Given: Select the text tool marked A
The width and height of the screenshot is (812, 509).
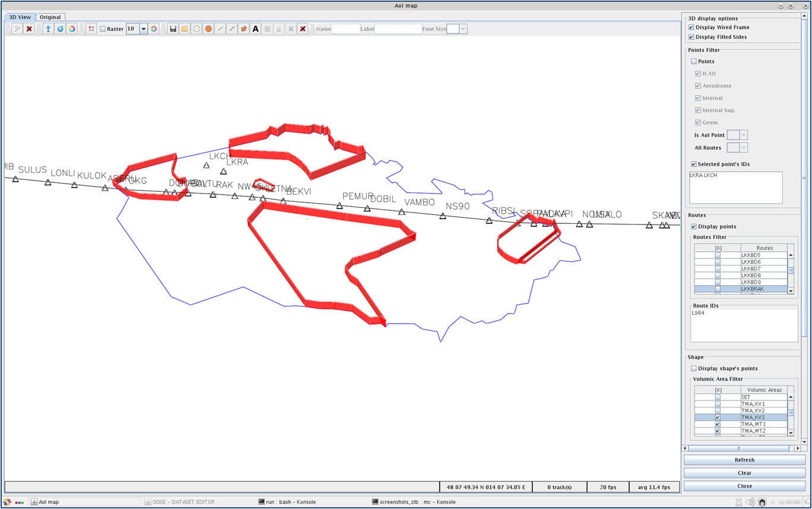Looking at the screenshot, I should (255, 28).
